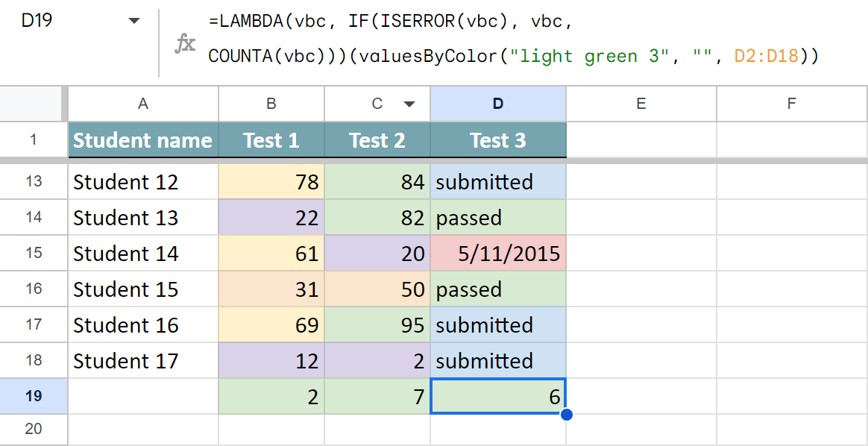Select column D header
868x446 pixels.
497,104
